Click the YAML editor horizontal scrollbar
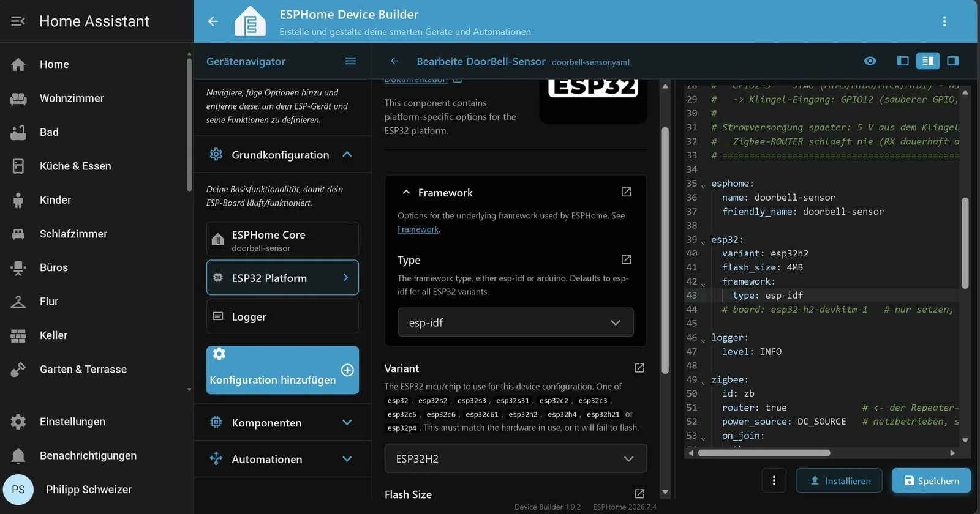This screenshot has width=980, height=514. point(764,453)
